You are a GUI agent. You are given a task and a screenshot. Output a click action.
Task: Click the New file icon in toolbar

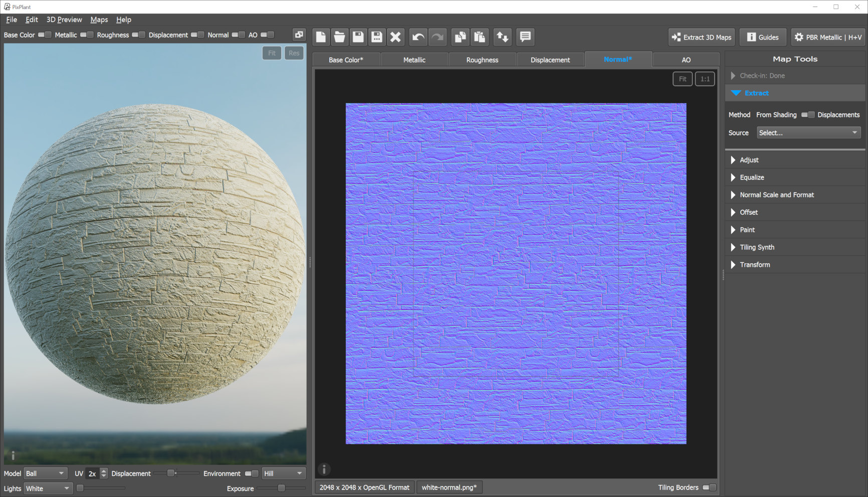(x=321, y=37)
